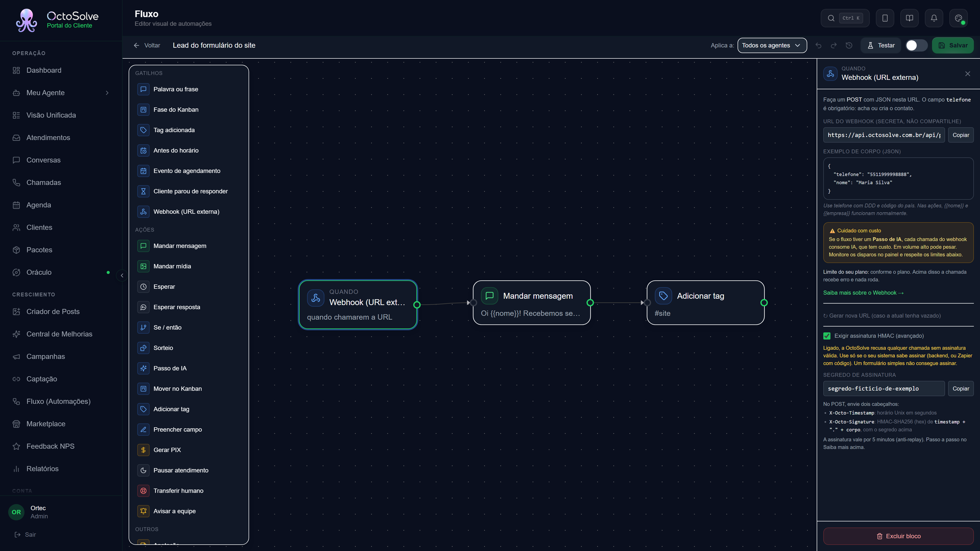The width and height of the screenshot is (980, 551).
Task: Open Fluxo (Automações) in sidebar
Action: (61, 401)
